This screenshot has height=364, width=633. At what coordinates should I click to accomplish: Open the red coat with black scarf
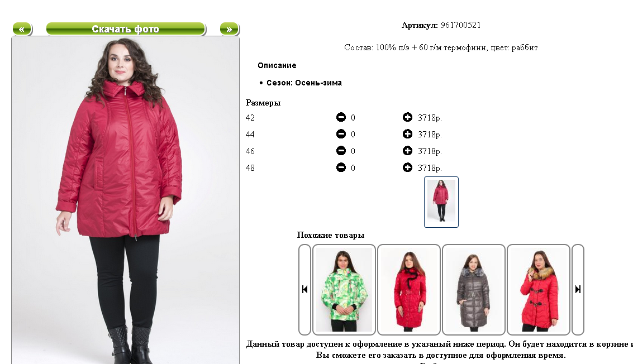[409, 289]
